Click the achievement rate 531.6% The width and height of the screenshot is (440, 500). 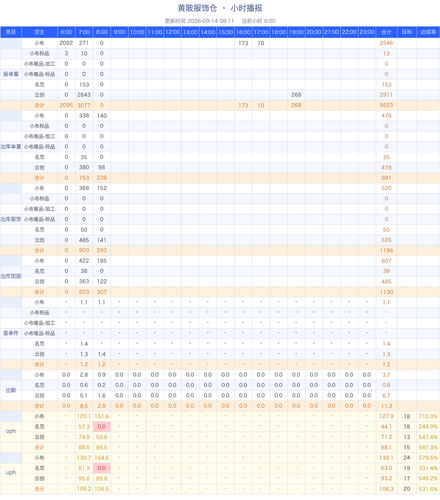[x=428, y=489]
